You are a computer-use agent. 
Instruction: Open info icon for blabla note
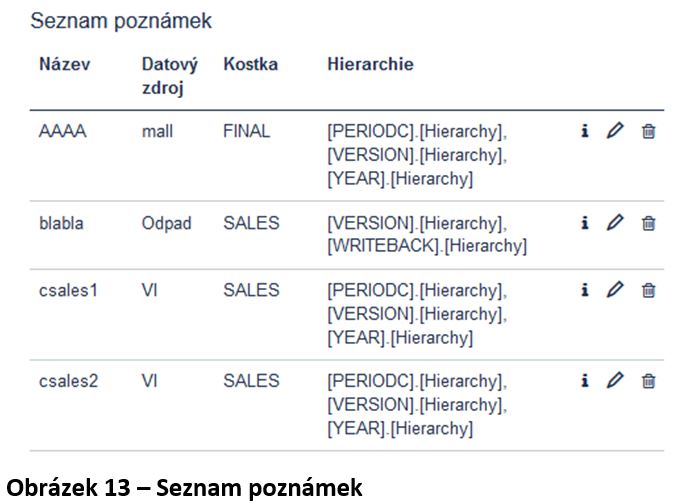coord(585,223)
